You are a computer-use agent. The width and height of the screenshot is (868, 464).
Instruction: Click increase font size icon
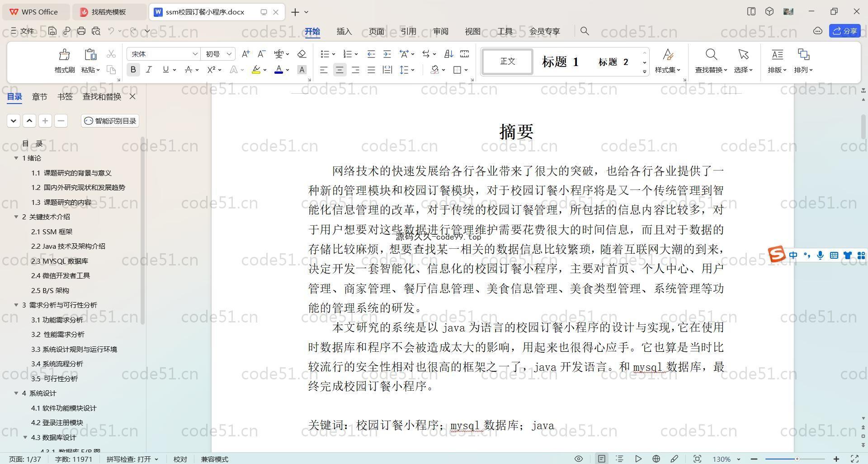click(245, 54)
